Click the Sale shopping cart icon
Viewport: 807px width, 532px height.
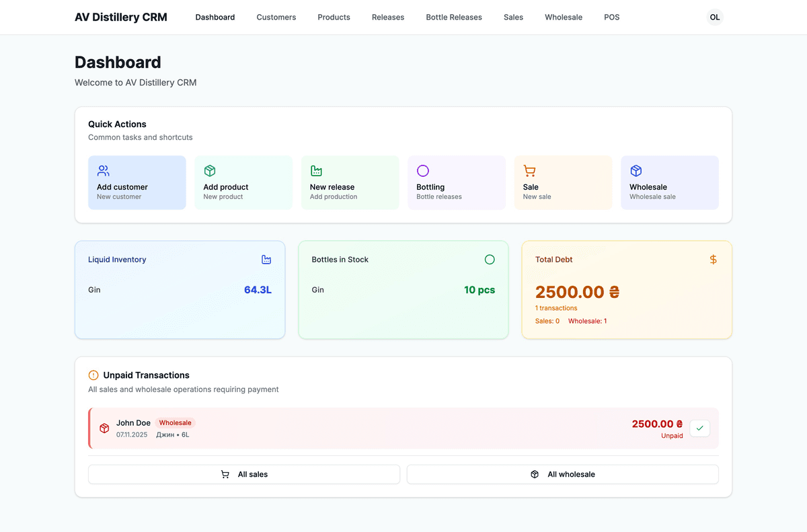pos(529,171)
